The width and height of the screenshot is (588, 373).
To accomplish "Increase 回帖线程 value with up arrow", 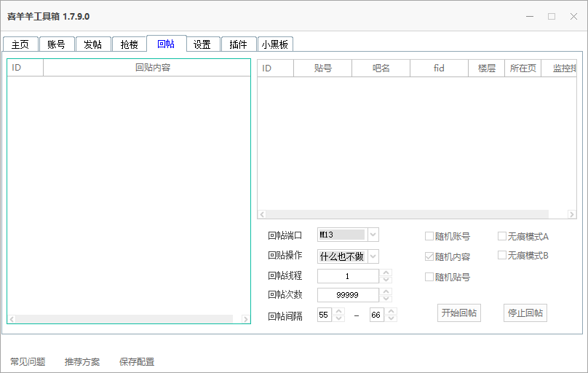I will click(386, 273).
